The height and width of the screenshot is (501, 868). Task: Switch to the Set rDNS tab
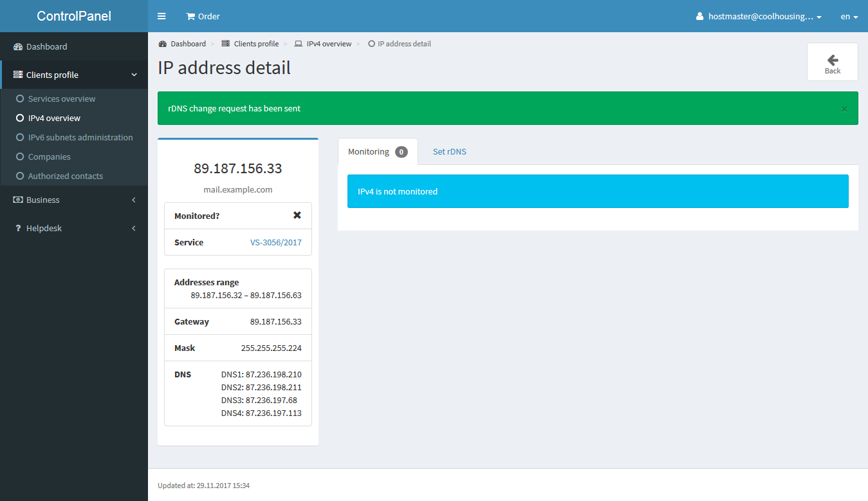450,151
